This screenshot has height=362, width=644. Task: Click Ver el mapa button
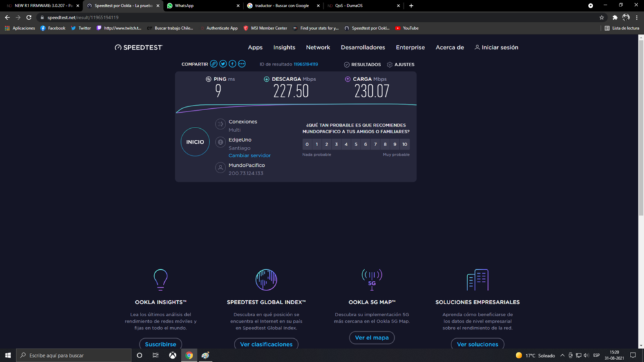372,338
